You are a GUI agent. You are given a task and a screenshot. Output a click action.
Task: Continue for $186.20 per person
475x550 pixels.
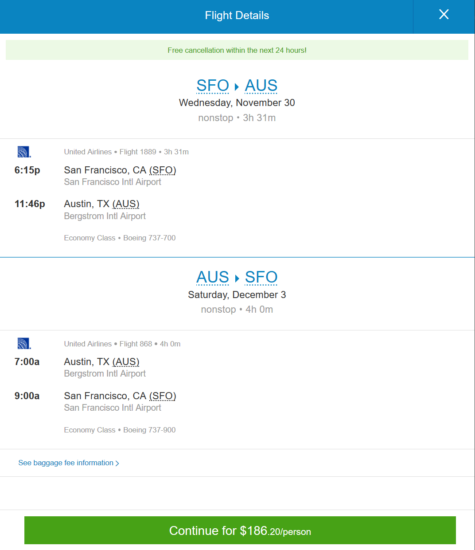(240, 530)
